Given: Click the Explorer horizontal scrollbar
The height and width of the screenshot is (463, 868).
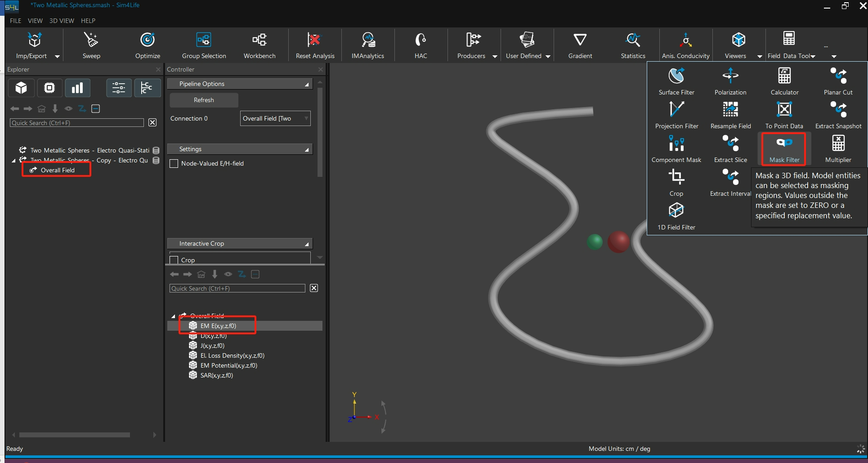Looking at the screenshot, I should pos(75,435).
